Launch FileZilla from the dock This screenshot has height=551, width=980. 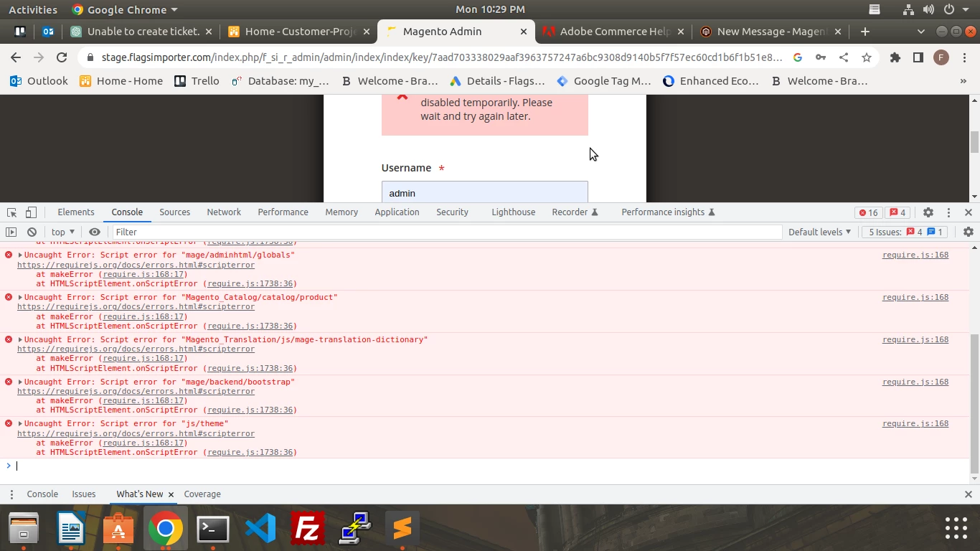tap(307, 529)
